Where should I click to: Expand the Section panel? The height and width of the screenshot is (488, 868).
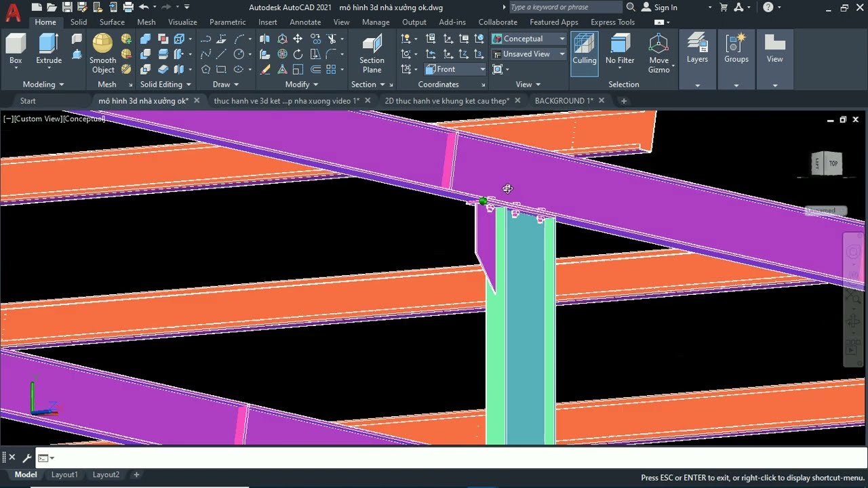tap(368, 85)
